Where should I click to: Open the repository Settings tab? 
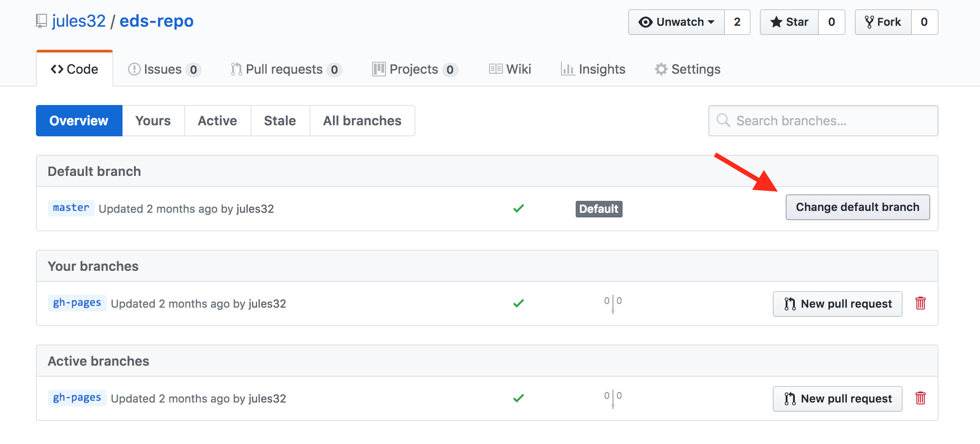(x=688, y=69)
